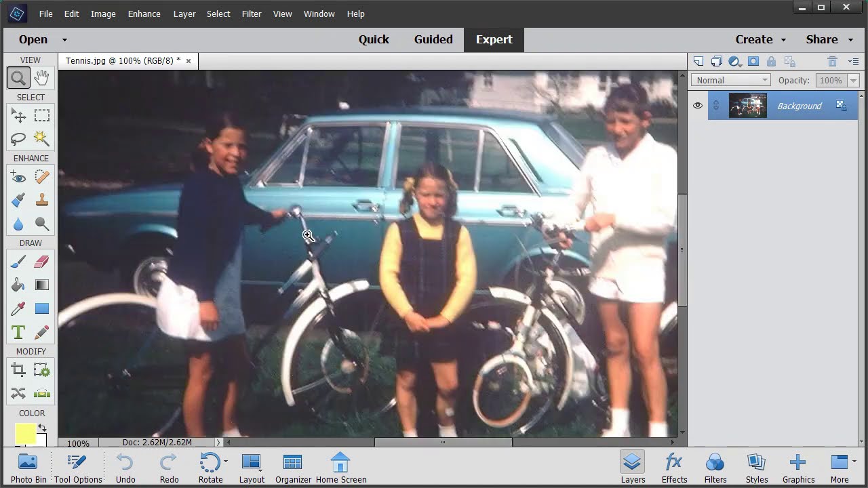Select the Rectangle shape tool
The width and height of the screenshot is (868, 488).
point(42,308)
